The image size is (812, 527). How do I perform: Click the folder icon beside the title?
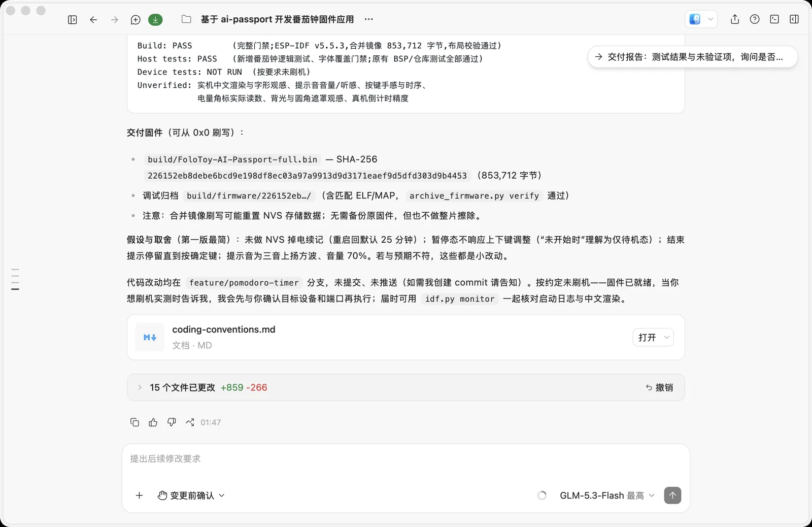click(186, 19)
